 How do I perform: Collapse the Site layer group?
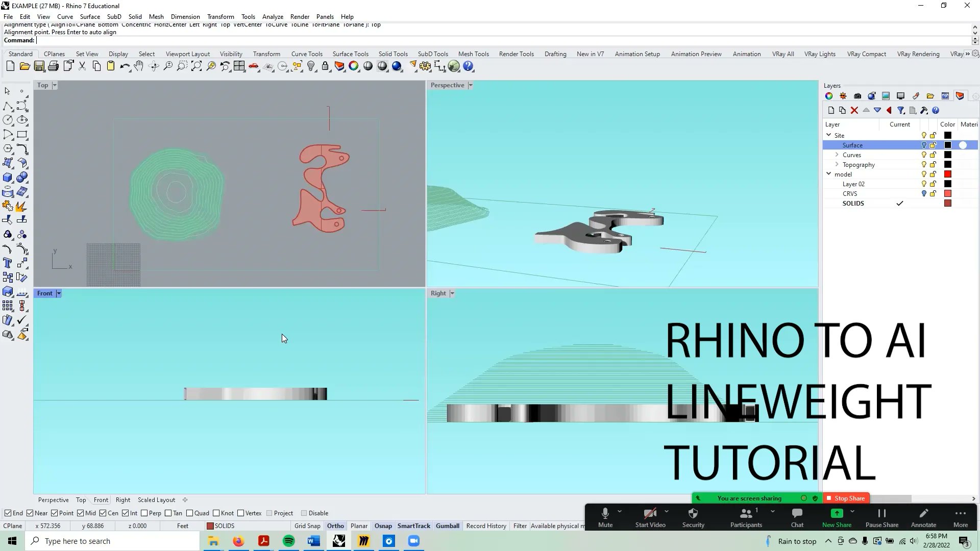click(829, 135)
